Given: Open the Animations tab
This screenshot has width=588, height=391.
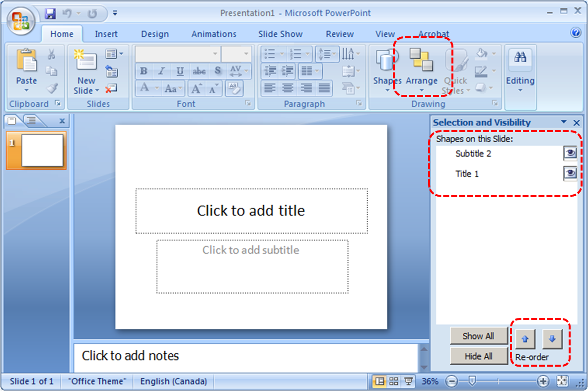Looking at the screenshot, I should 214,34.
